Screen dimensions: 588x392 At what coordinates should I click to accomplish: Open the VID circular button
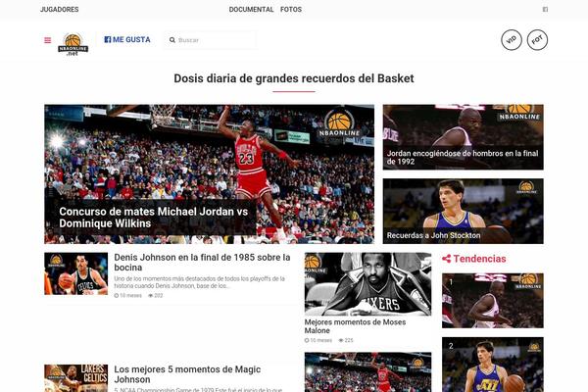point(512,40)
